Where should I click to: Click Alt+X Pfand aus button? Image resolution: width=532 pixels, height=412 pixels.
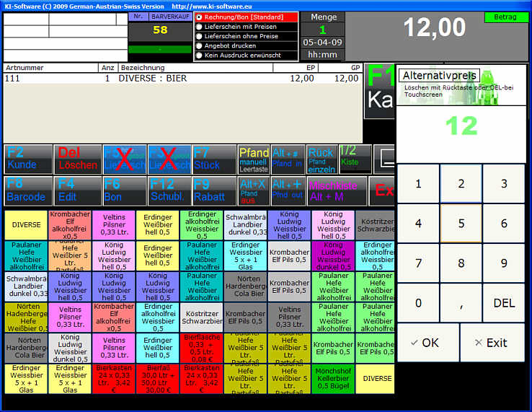(x=254, y=191)
